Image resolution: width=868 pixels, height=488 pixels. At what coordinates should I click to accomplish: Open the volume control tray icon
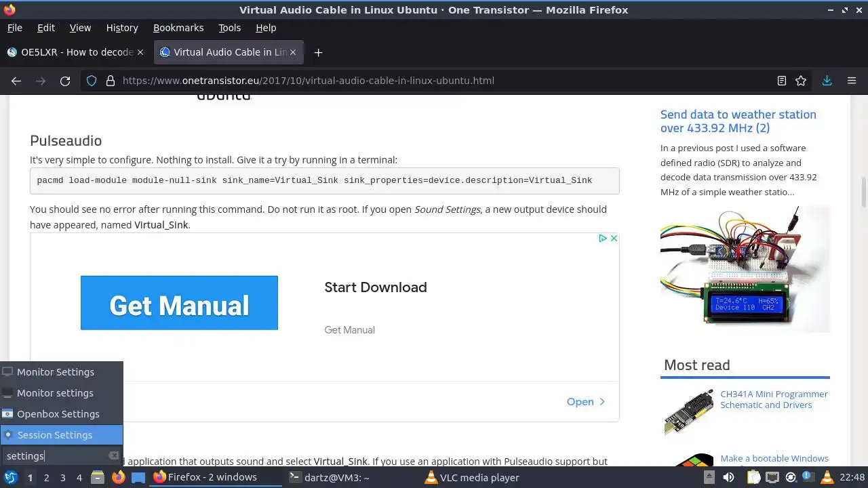click(728, 478)
